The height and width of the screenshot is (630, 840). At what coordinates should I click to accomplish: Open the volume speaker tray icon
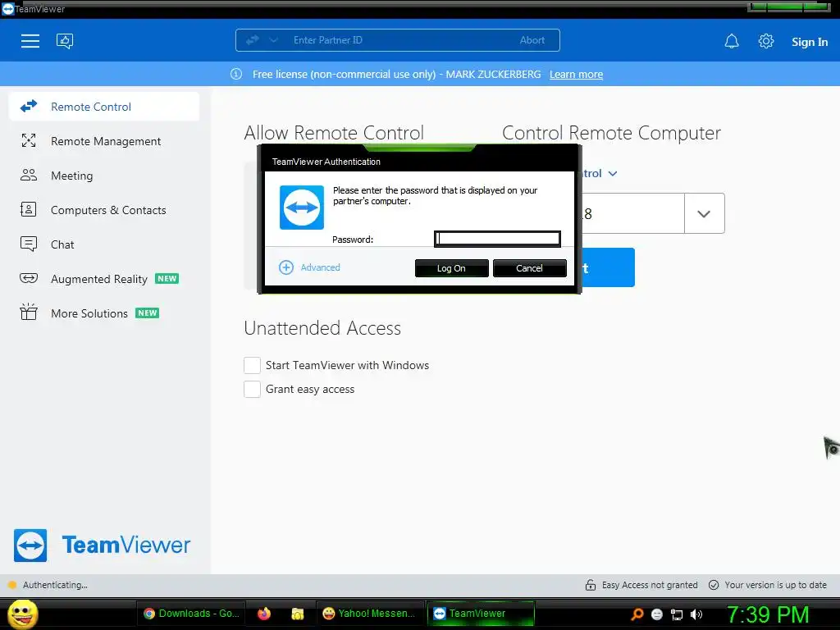pyautogui.click(x=696, y=614)
